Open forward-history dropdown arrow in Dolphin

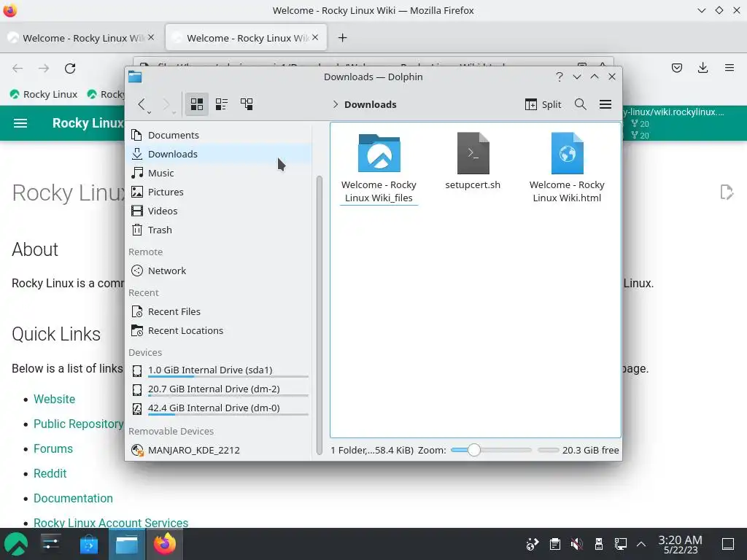click(174, 112)
